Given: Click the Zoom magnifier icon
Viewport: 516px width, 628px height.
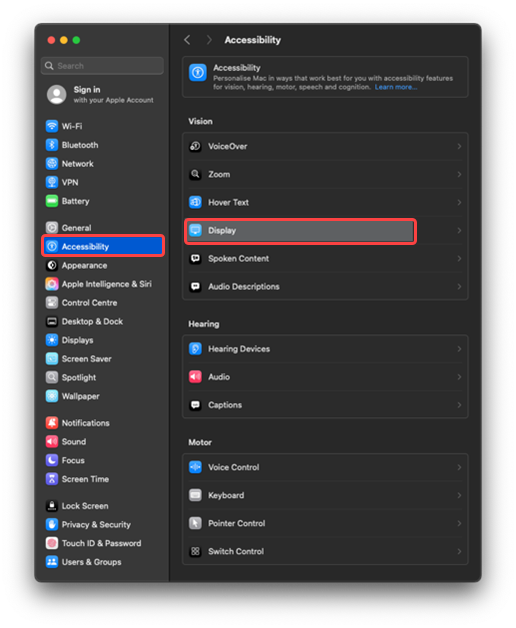Looking at the screenshot, I should pos(195,174).
